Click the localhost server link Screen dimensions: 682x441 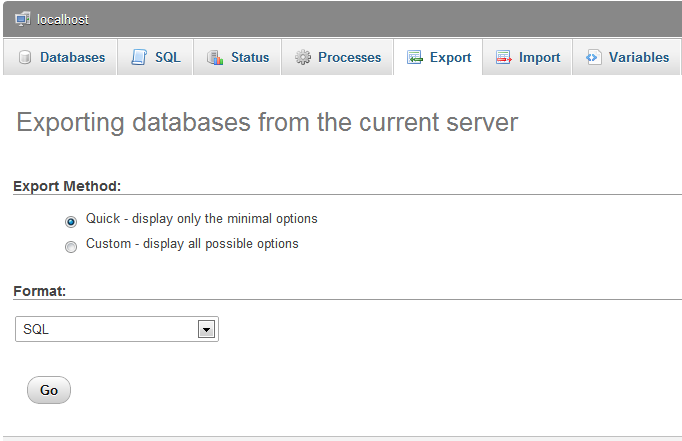[x=63, y=20]
